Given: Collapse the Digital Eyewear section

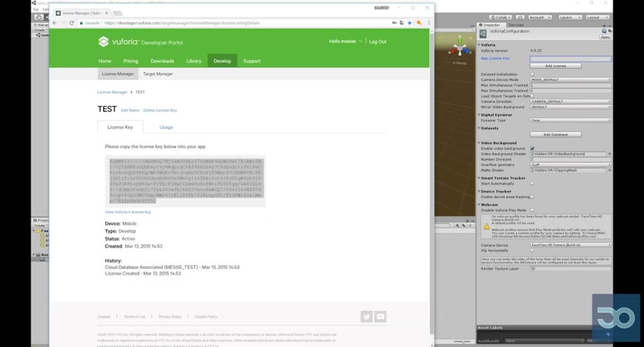Looking at the screenshot, I should pos(479,115).
